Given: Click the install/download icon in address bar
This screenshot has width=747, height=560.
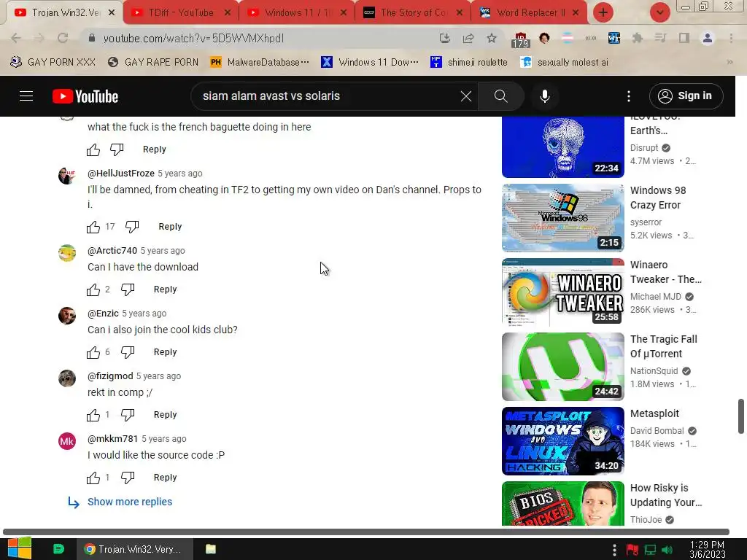Looking at the screenshot, I should pos(444,38).
